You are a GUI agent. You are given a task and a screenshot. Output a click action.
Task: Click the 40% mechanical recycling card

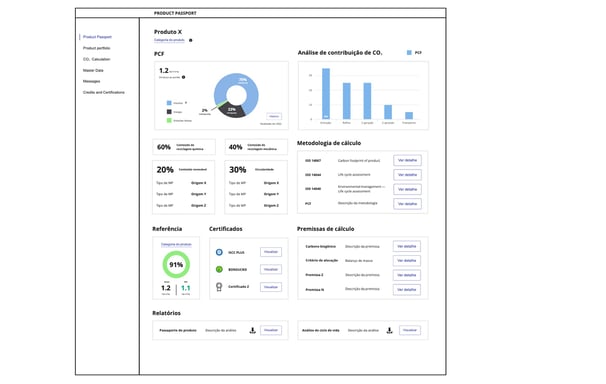click(256, 147)
